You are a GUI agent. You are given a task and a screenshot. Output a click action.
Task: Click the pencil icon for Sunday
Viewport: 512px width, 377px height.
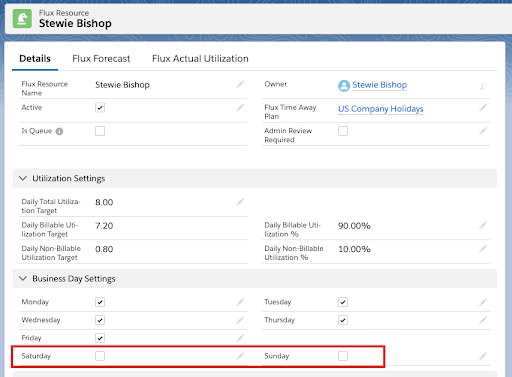point(483,356)
